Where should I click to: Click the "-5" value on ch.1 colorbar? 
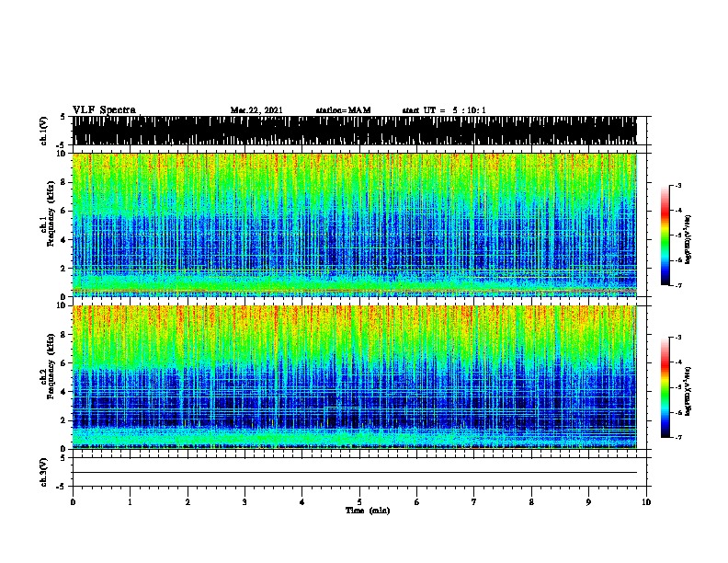pos(677,236)
